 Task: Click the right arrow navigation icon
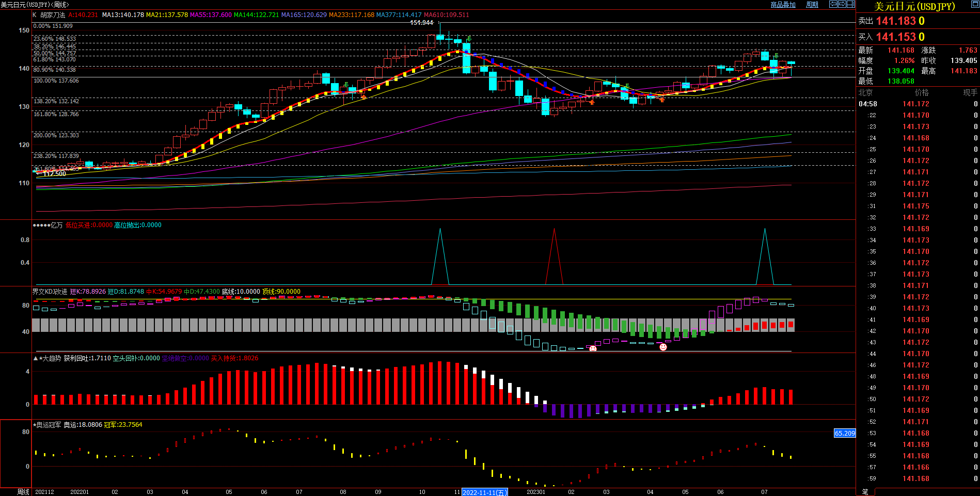coord(842,4)
